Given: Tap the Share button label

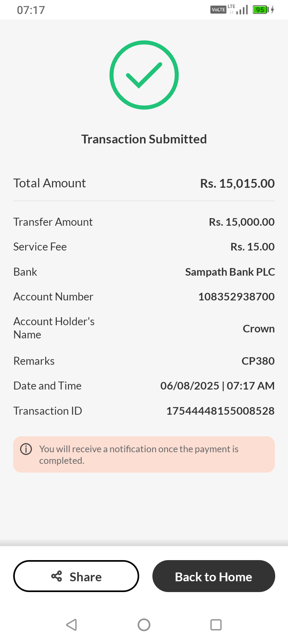Looking at the screenshot, I should [86, 577].
